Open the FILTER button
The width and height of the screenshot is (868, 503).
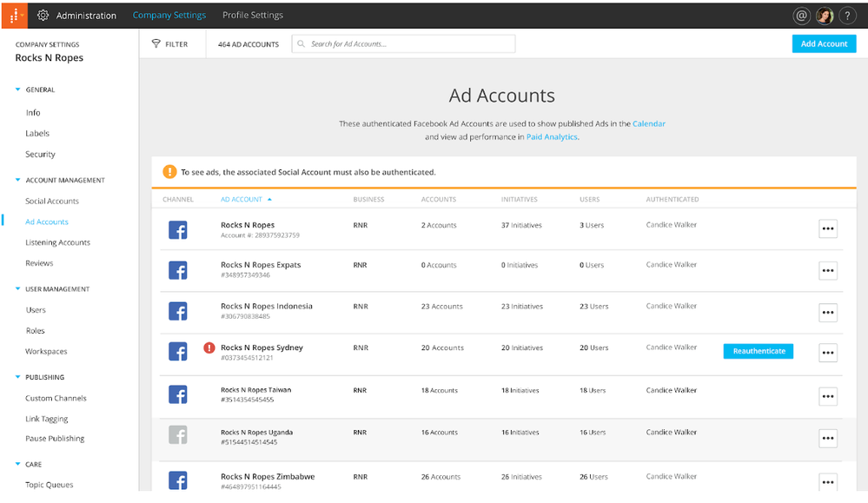(170, 43)
